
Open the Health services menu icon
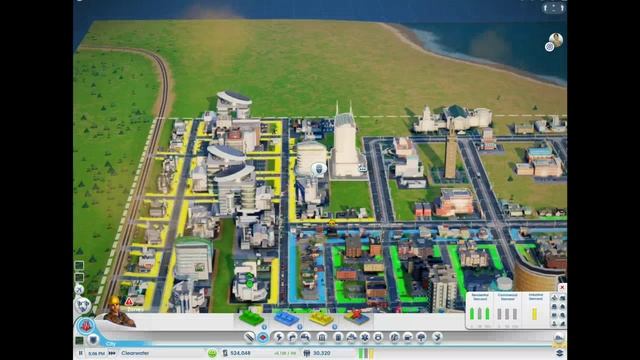click(364, 337)
